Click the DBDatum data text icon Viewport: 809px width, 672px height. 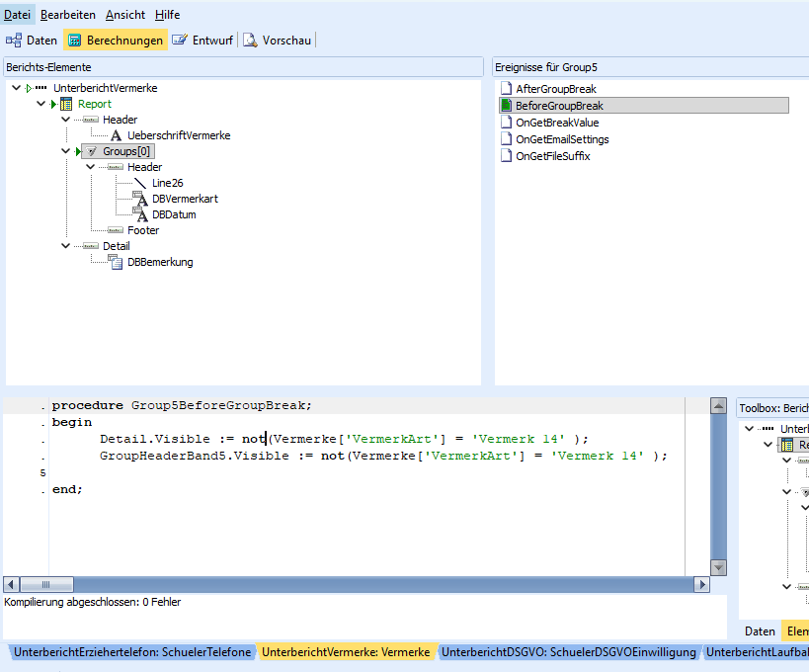click(x=140, y=214)
